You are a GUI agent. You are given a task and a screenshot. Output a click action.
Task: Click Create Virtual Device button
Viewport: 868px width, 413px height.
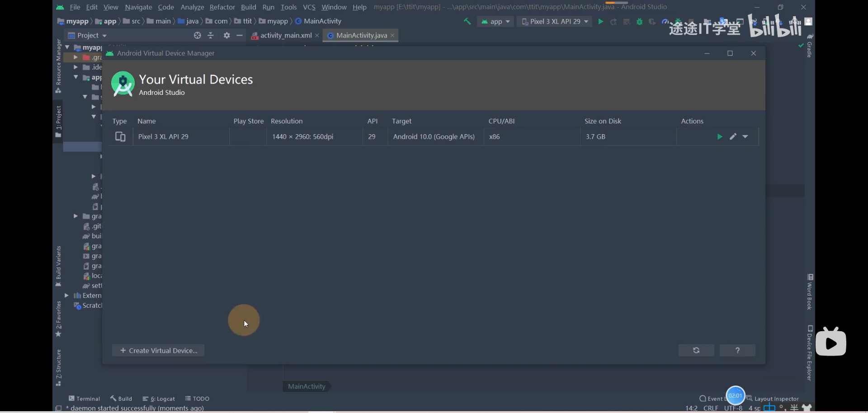tap(158, 351)
